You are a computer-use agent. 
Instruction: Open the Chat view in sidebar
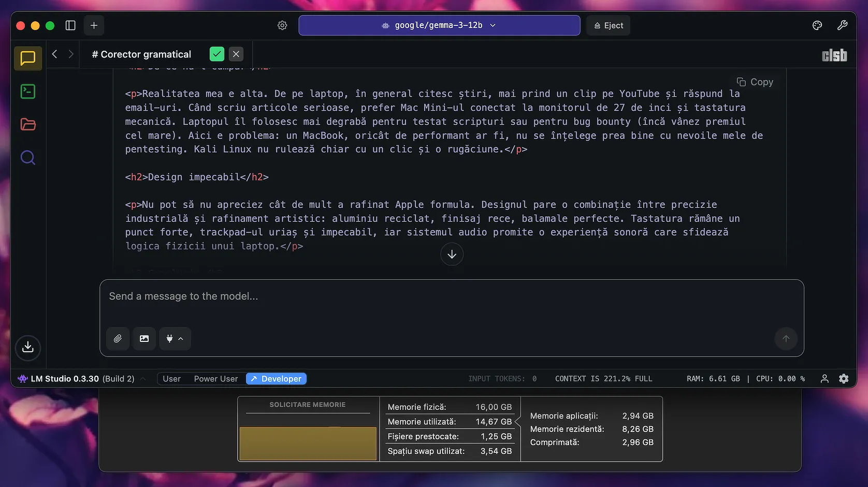click(28, 58)
